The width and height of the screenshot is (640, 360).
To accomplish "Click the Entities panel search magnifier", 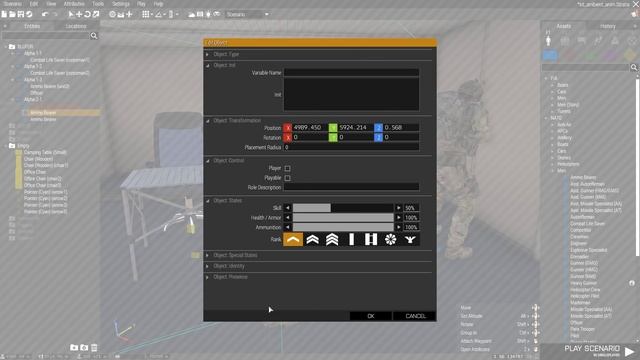I will coord(94,36).
